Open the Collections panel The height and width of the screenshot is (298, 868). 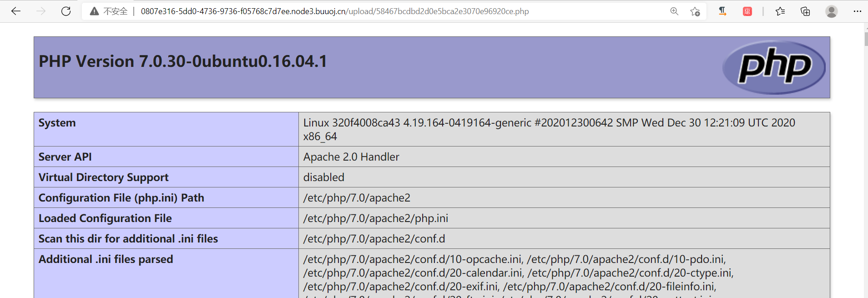[x=805, y=11]
